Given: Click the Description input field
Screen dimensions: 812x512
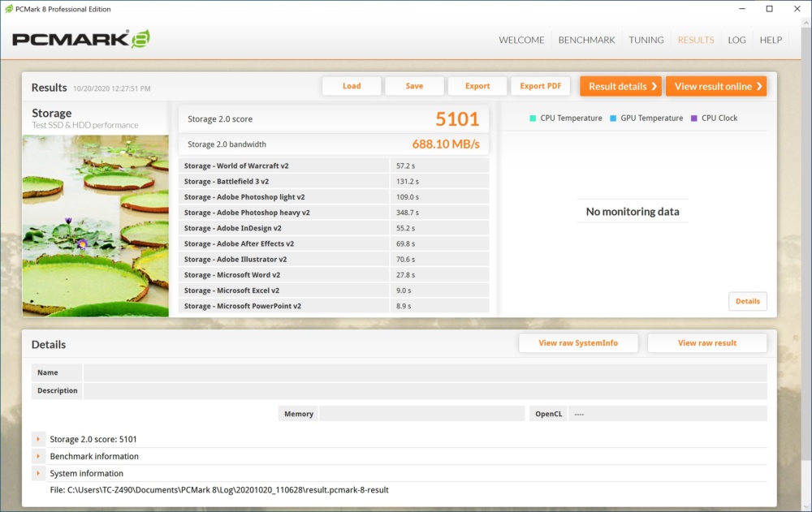Looking at the screenshot, I should (x=425, y=391).
